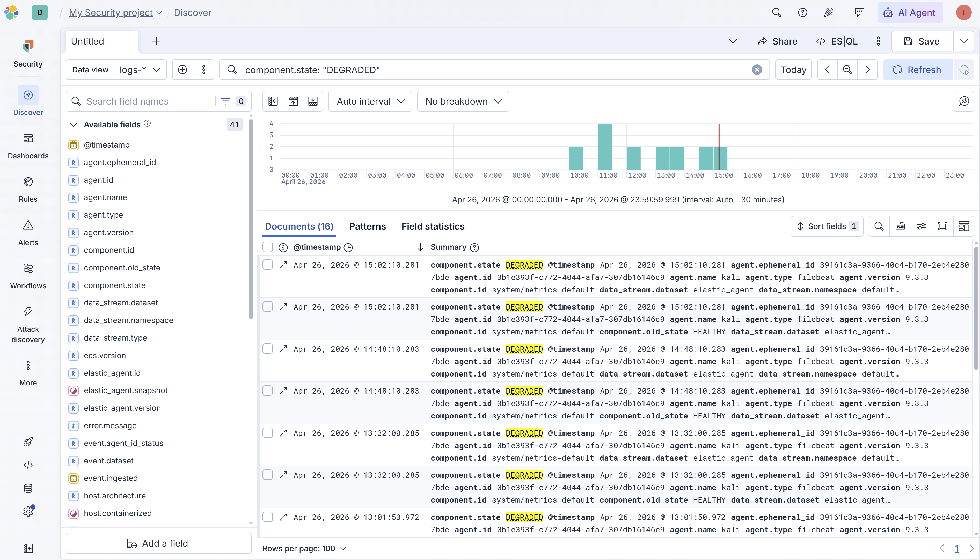This screenshot has height=560, width=980.
Task: Click the Refresh button
Action: [918, 70]
